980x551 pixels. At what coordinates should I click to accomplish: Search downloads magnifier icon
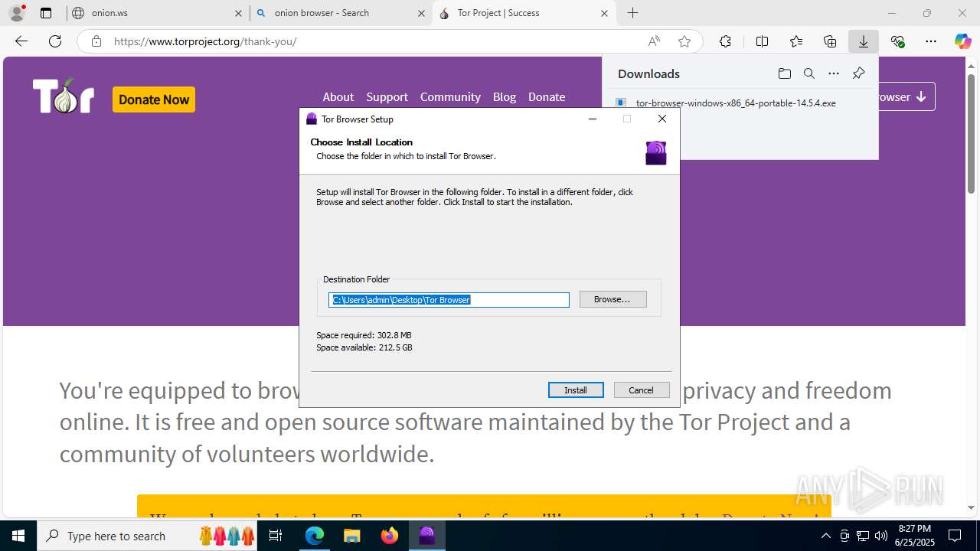click(x=808, y=73)
